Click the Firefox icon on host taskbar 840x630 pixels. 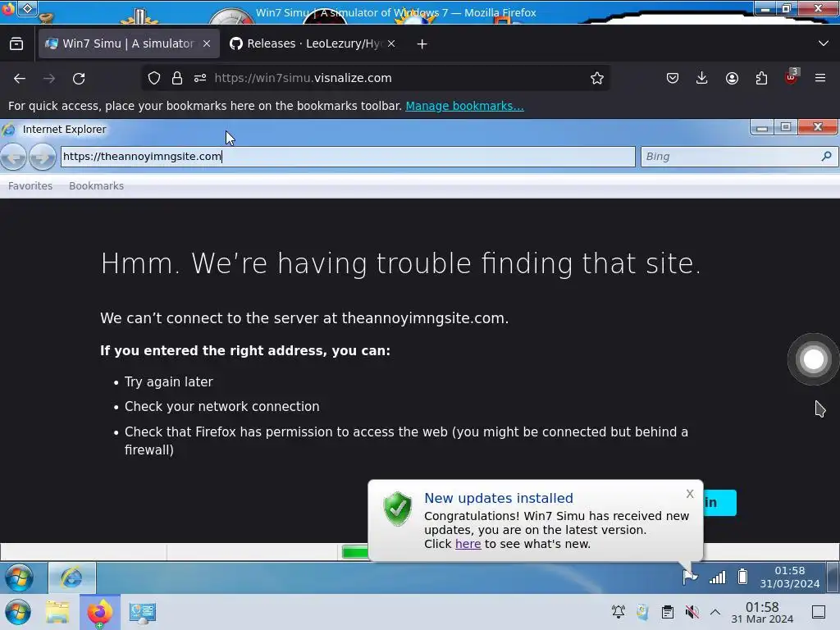[100, 612]
